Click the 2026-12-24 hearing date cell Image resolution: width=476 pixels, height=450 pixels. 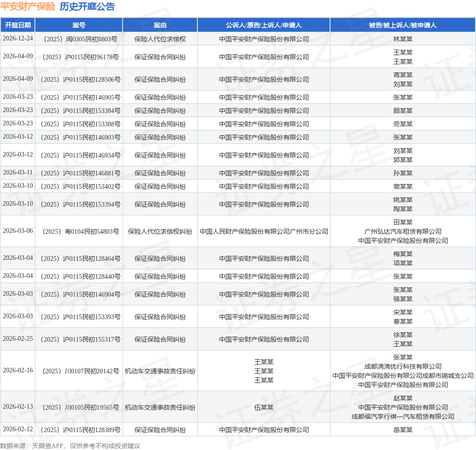coord(18,39)
